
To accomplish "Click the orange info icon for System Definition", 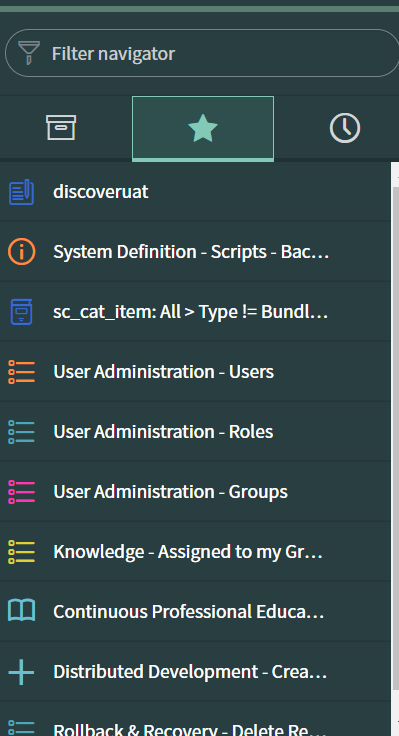I will [x=22, y=252].
